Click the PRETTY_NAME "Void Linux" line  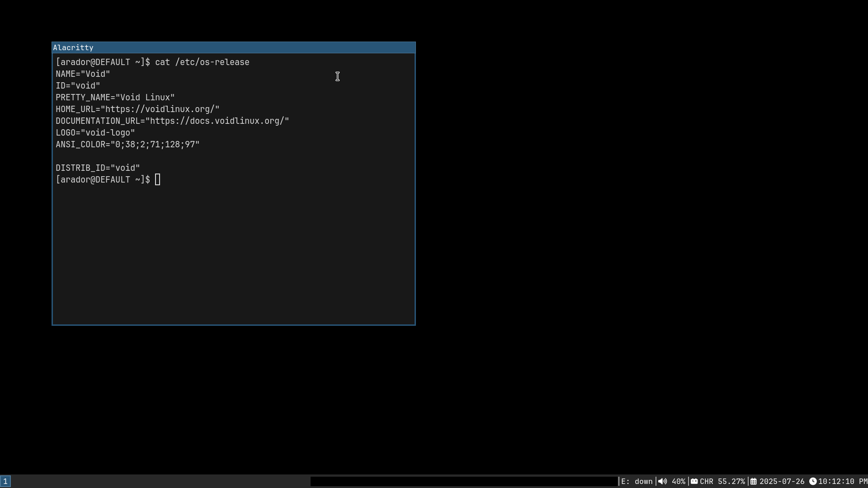pos(115,98)
